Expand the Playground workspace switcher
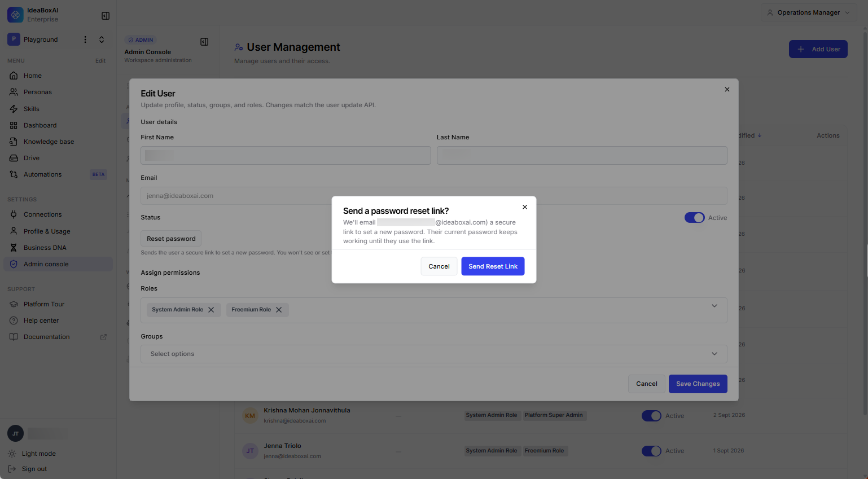Image resolution: width=868 pixels, height=479 pixels. [x=102, y=39]
